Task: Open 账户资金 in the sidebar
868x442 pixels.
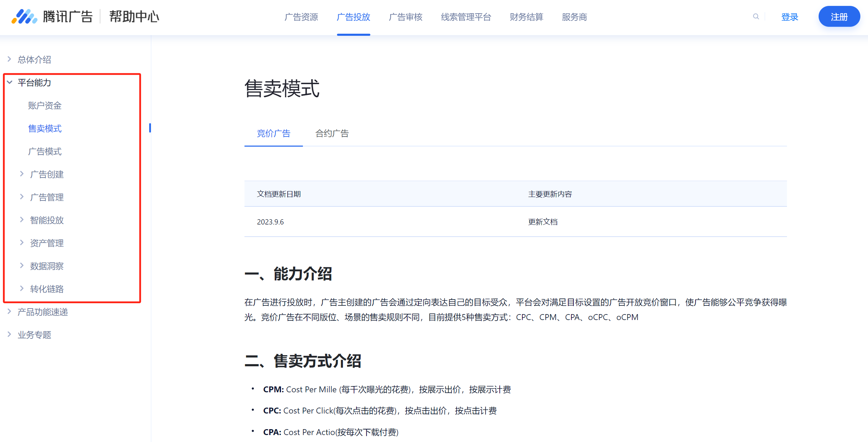Action: pos(45,106)
